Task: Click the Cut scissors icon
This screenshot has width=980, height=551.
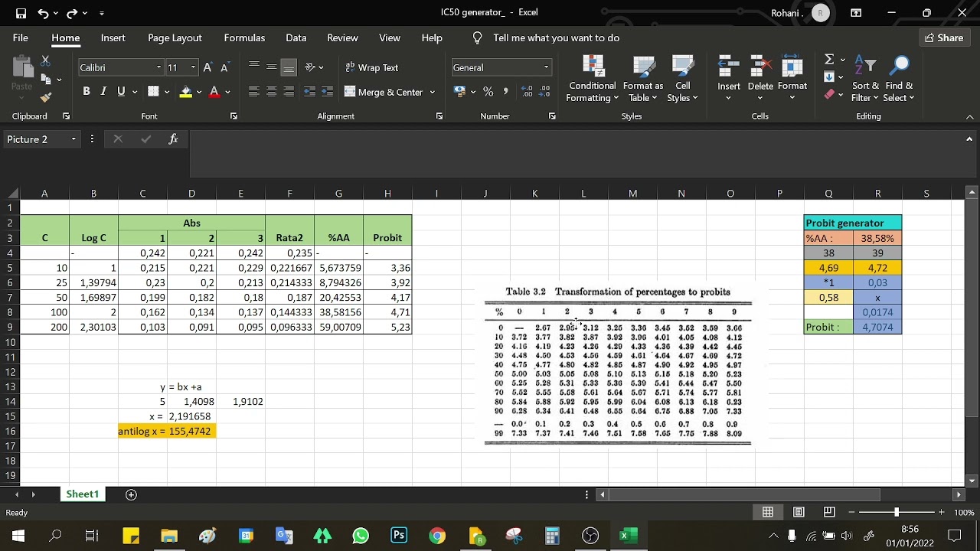Action: (x=46, y=60)
